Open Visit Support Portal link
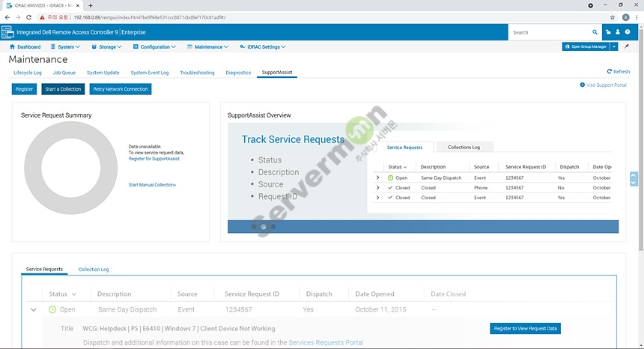The image size is (644, 349). 607,85
